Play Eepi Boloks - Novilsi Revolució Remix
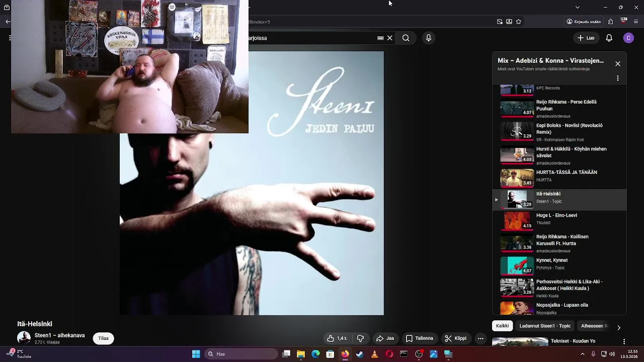This screenshot has width=644, height=362. pyautogui.click(x=559, y=132)
